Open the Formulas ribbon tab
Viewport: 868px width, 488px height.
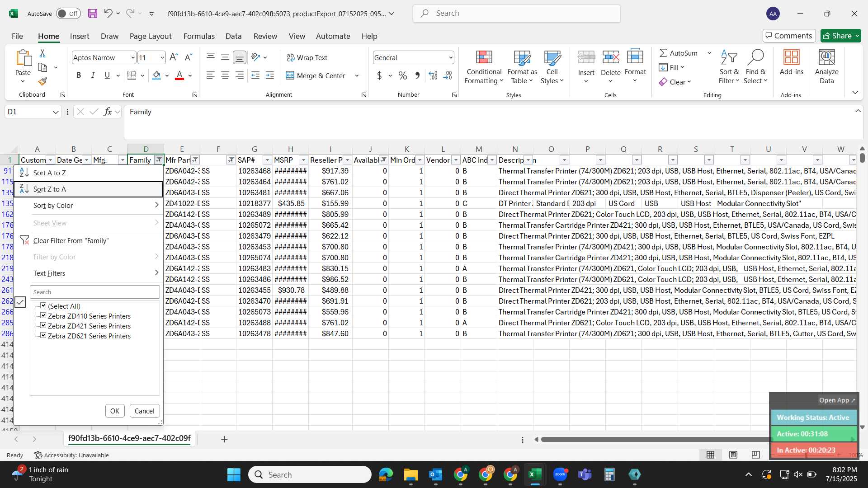tap(199, 36)
